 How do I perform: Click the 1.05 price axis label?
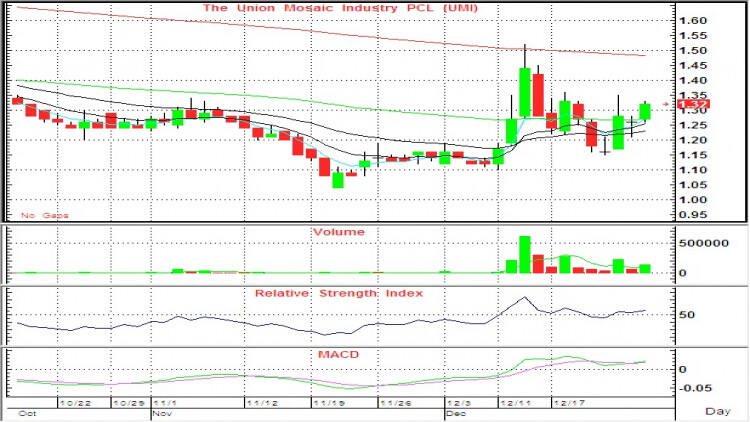693,185
